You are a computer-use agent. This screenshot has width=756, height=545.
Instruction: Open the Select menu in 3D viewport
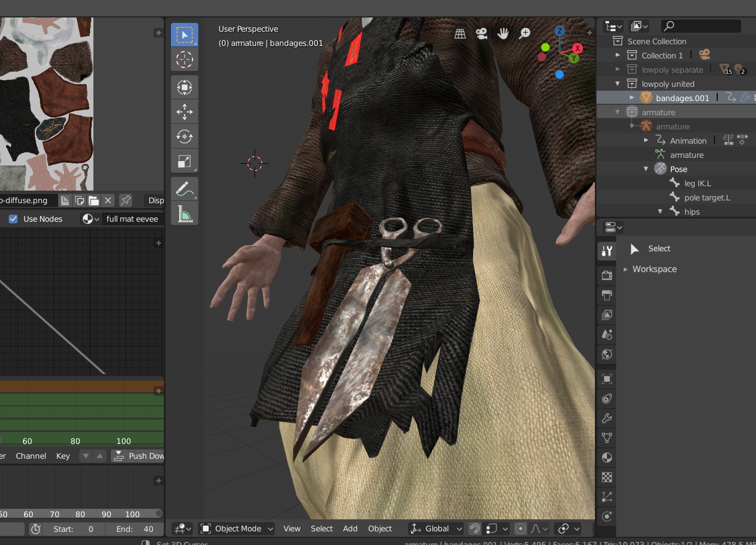(322, 529)
